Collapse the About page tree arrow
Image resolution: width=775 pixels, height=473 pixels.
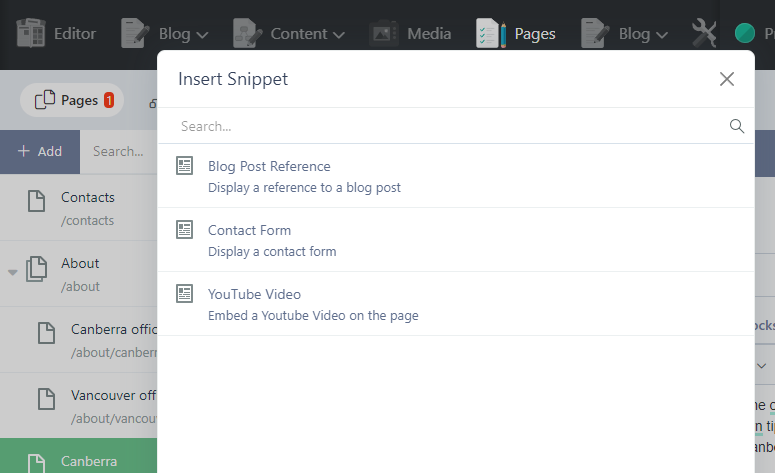(x=13, y=272)
